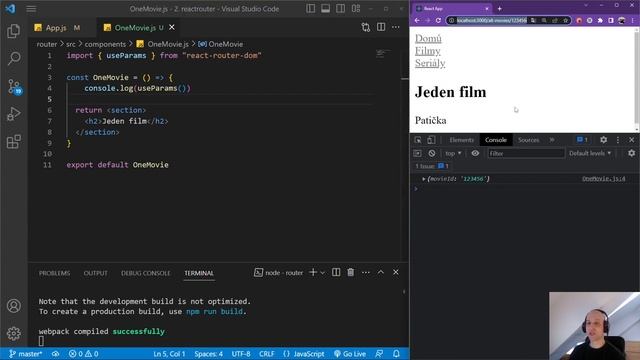Follow the Domů link on the page

[428, 38]
